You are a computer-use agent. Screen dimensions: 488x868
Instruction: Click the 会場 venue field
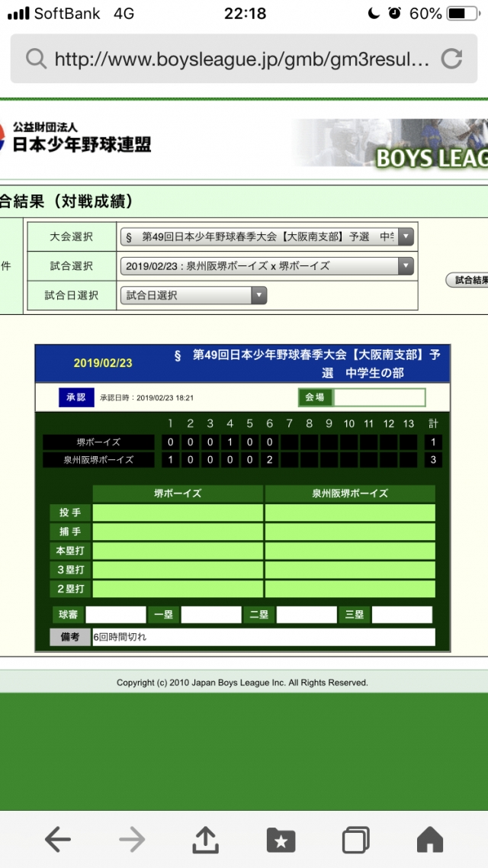[379, 397]
